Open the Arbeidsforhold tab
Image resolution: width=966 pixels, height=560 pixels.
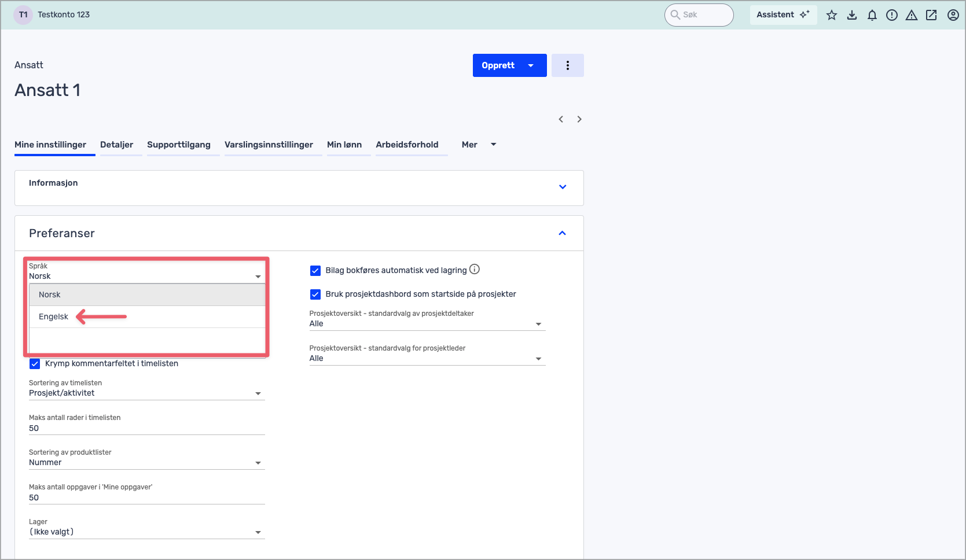407,145
